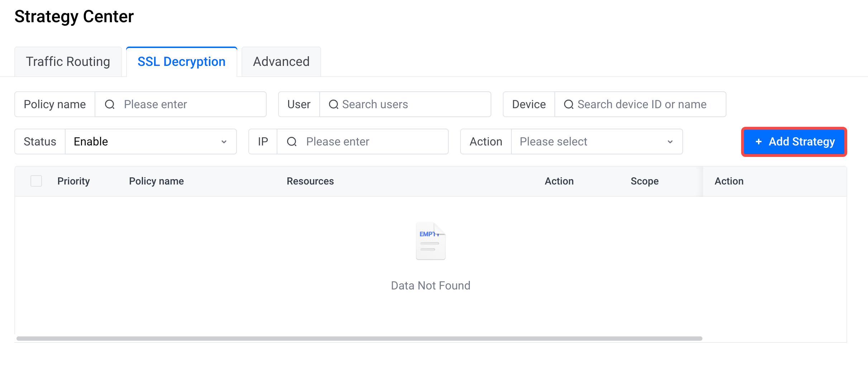This screenshot has height=369, width=868.
Task: Click the search icon in Device field
Action: click(x=569, y=104)
